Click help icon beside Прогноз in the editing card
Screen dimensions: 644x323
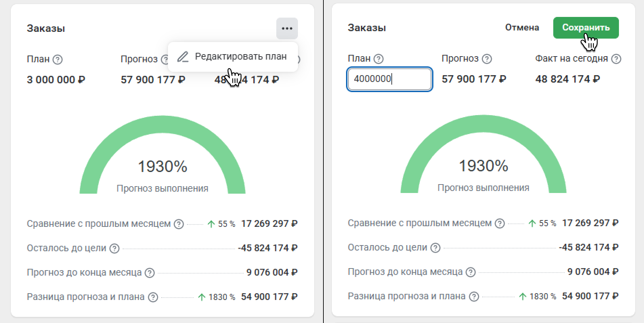click(487, 59)
